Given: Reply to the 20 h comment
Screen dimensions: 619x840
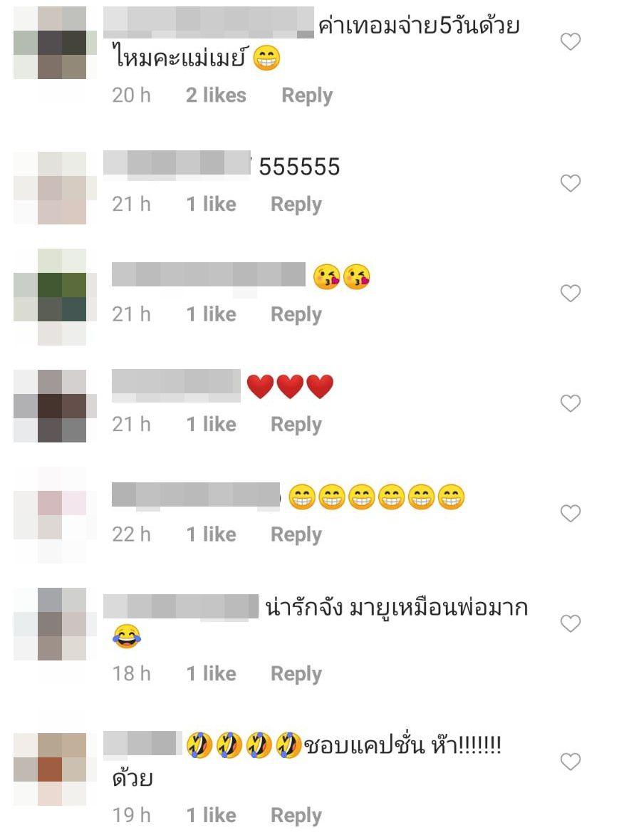Looking at the screenshot, I should pyautogui.click(x=307, y=96).
